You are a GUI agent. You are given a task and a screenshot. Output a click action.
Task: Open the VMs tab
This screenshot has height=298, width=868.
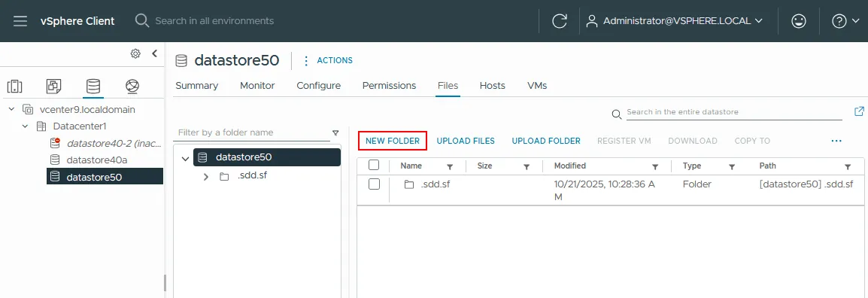(537, 86)
